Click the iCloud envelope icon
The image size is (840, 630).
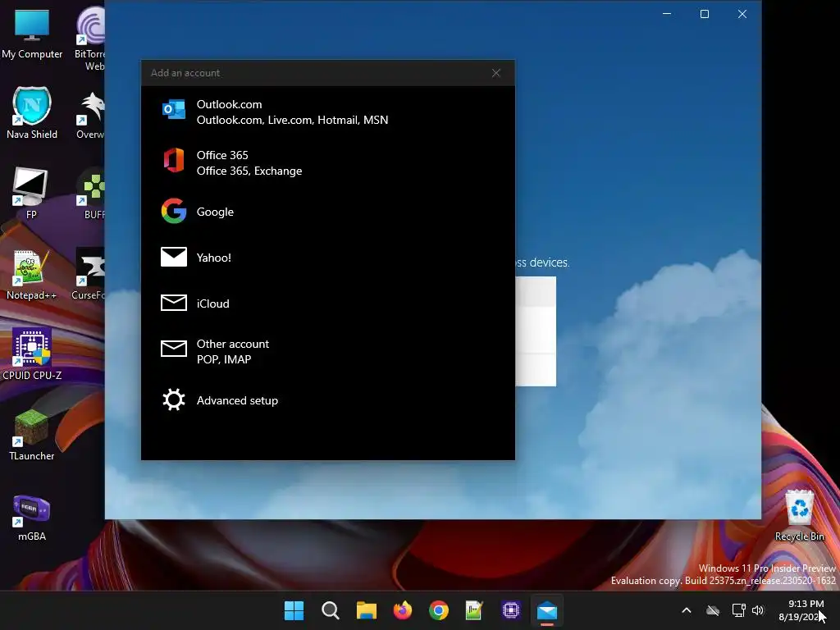[174, 303]
